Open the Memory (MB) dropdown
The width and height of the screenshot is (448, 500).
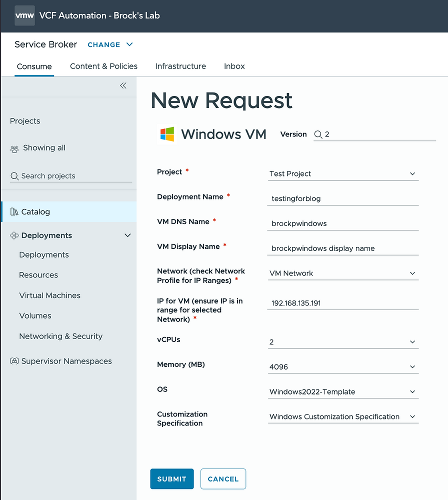tap(343, 366)
